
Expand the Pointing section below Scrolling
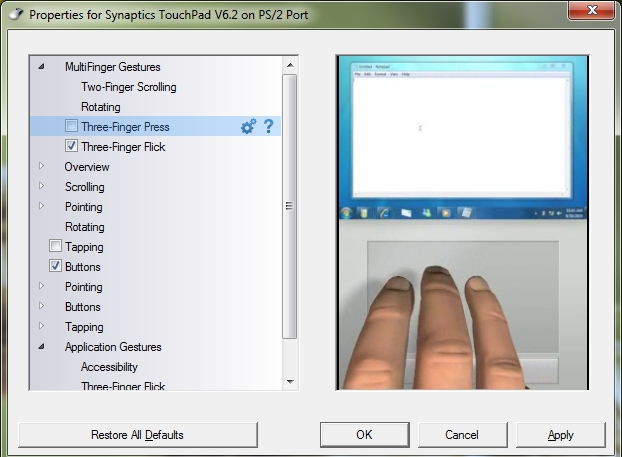41,205
